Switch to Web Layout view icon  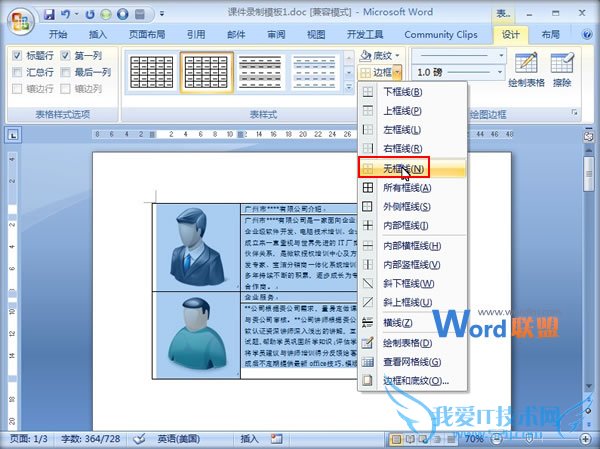(x=423, y=438)
